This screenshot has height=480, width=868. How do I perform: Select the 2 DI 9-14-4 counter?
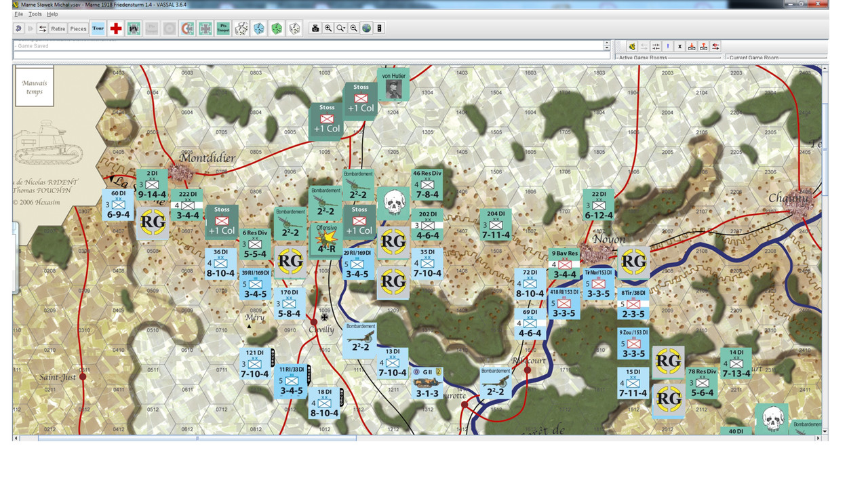point(153,185)
